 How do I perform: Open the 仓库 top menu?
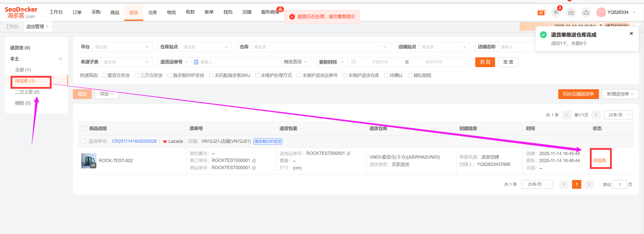[152, 12]
